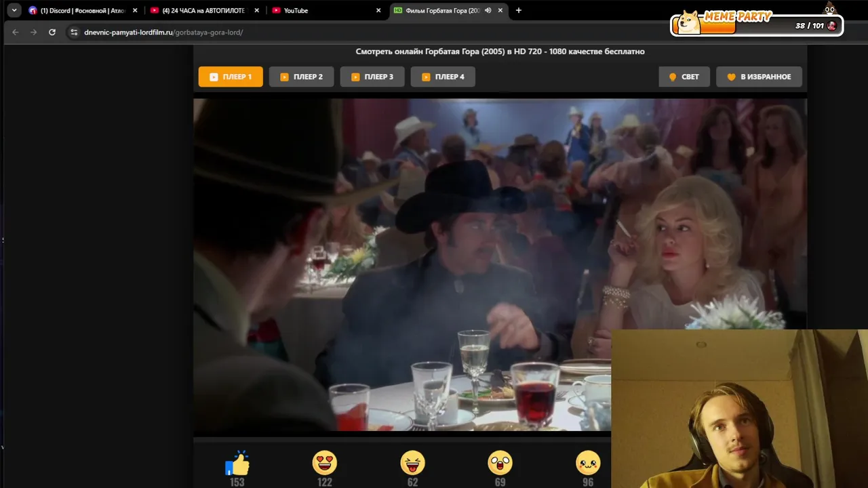Click the movie video player frame

[500, 264]
